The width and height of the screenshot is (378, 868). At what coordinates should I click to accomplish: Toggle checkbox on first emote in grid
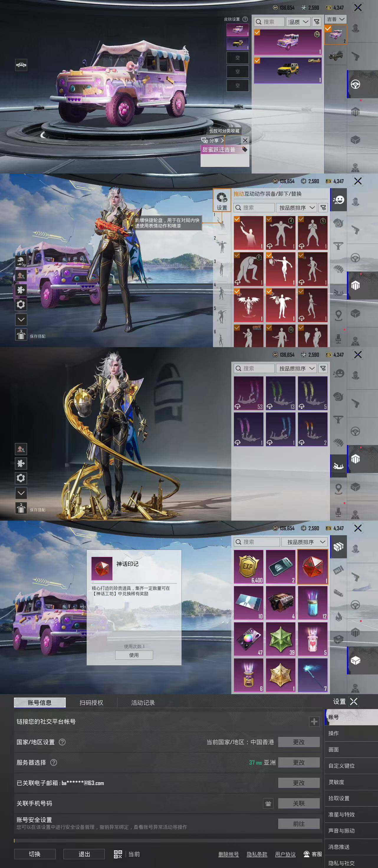tap(237, 220)
